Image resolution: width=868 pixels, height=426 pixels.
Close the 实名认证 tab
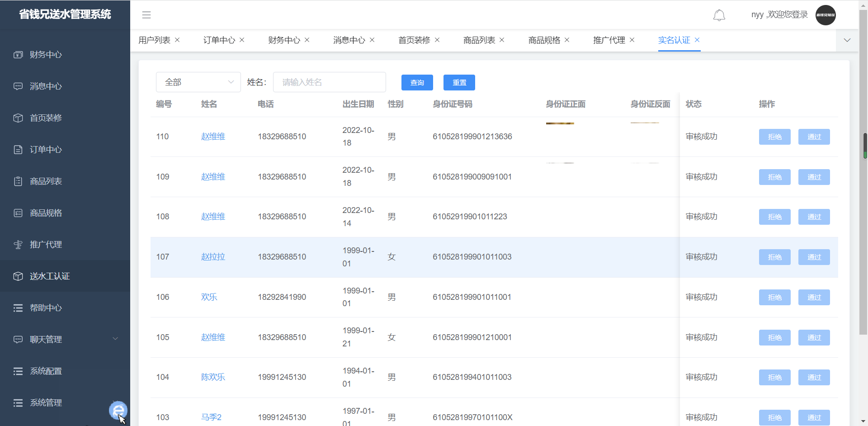pyautogui.click(x=697, y=40)
